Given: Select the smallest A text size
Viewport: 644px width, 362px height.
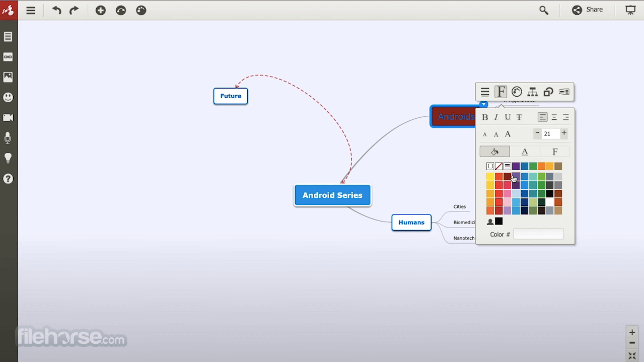Looking at the screenshot, I should click(485, 134).
